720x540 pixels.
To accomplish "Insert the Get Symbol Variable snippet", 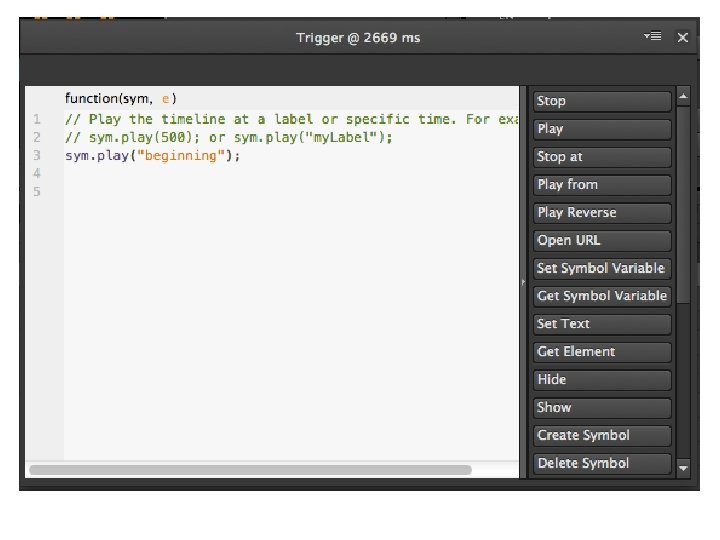I will (602, 296).
